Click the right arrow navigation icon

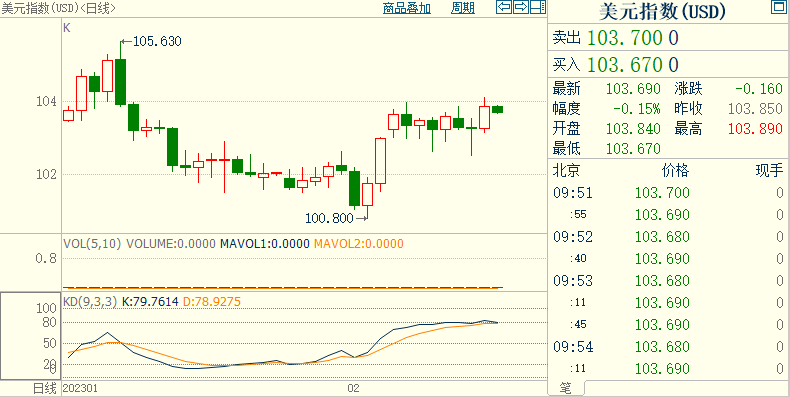[x=521, y=7]
